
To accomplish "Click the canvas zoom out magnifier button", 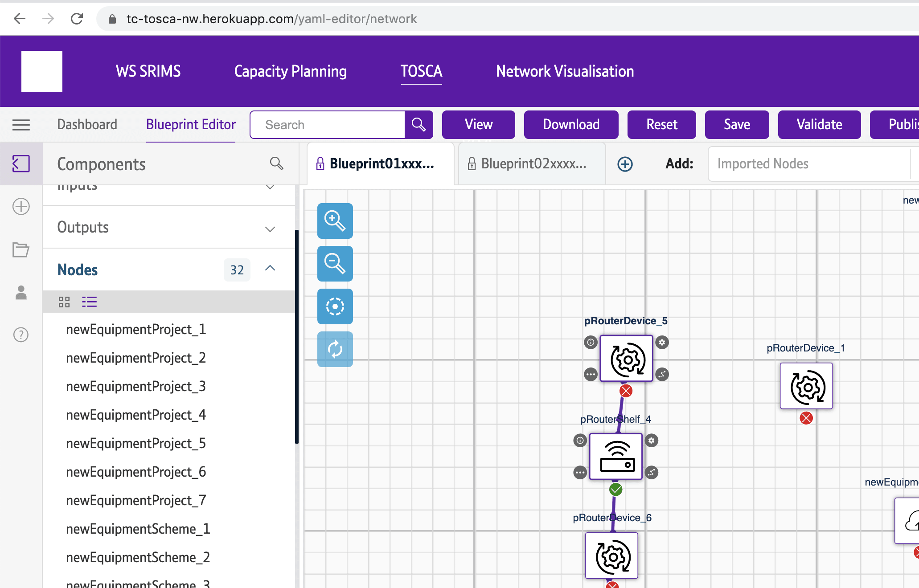I will [x=335, y=264].
